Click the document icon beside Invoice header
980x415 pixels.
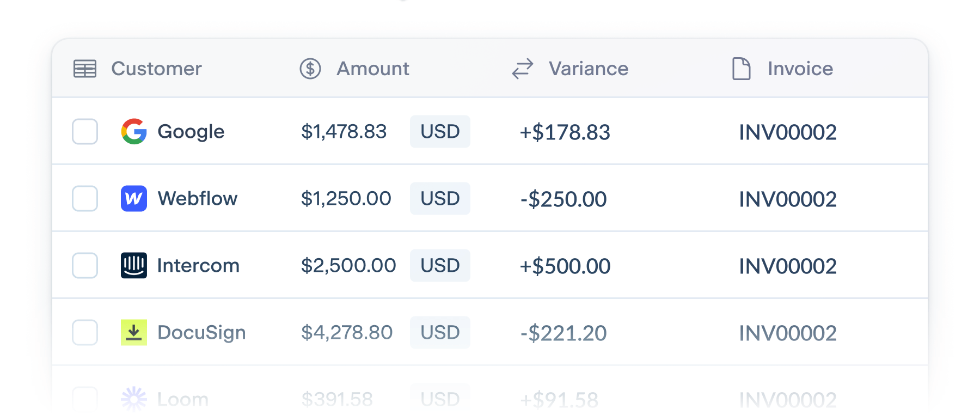(742, 69)
